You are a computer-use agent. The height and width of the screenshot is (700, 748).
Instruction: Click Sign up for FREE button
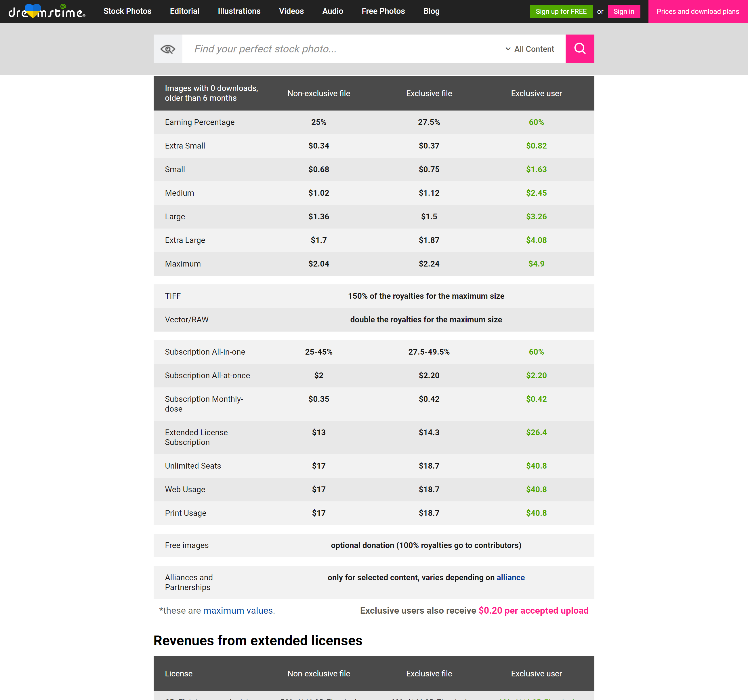(561, 11)
